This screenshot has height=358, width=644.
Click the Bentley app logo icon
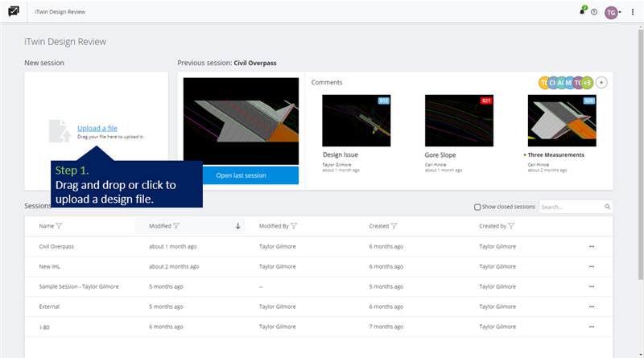[14, 12]
